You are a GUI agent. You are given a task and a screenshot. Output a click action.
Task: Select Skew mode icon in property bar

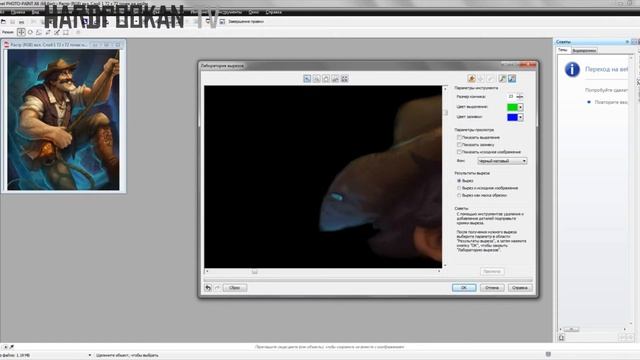tap(48, 32)
